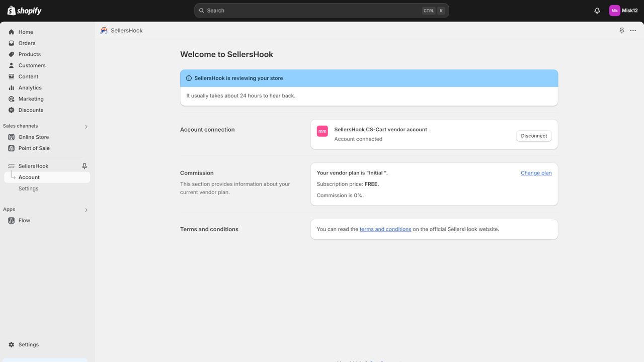Click the Discounts badge icon
Screen dimensions: 644x362
click(12, 110)
